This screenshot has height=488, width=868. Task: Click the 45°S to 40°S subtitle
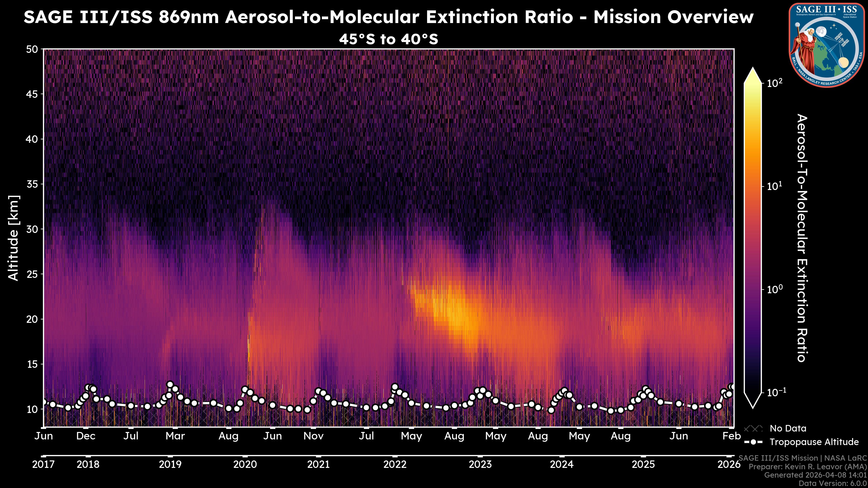pos(388,39)
